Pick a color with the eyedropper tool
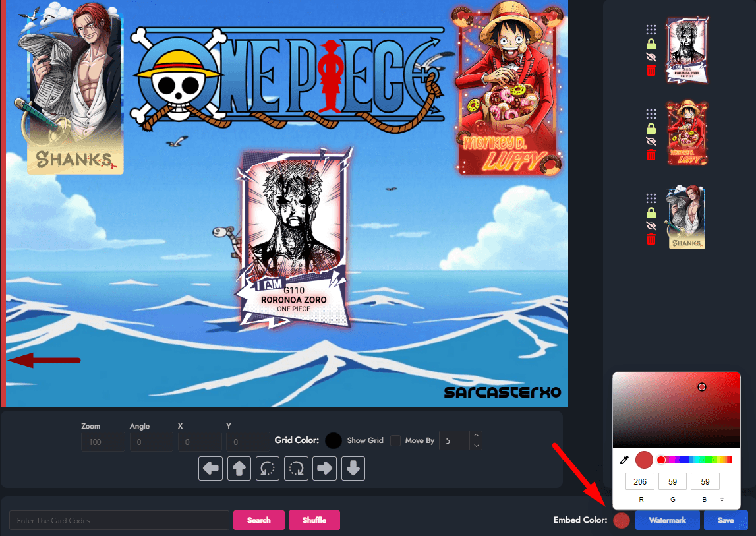The height and width of the screenshot is (536, 756). pyautogui.click(x=624, y=460)
